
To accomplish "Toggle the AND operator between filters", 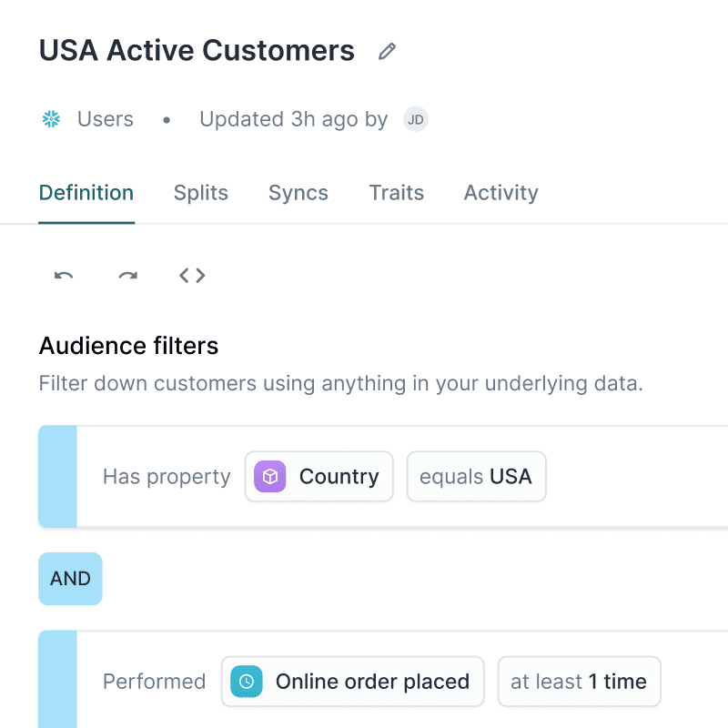I will tap(70, 579).
